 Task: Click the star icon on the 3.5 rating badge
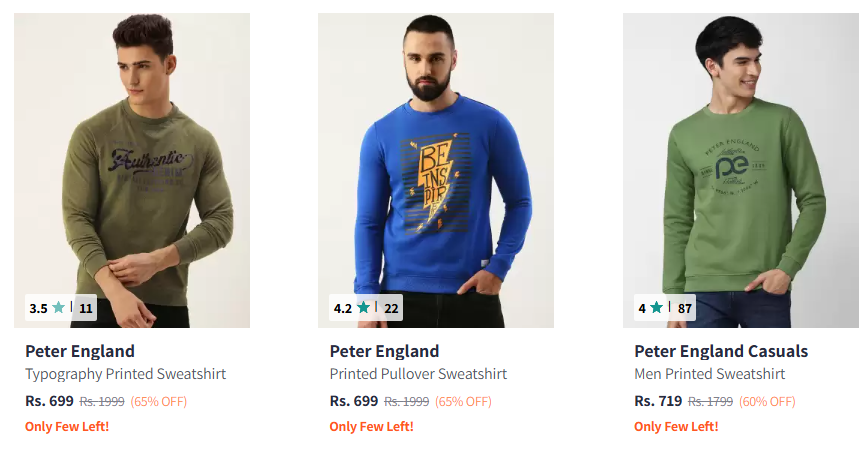(x=59, y=308)
